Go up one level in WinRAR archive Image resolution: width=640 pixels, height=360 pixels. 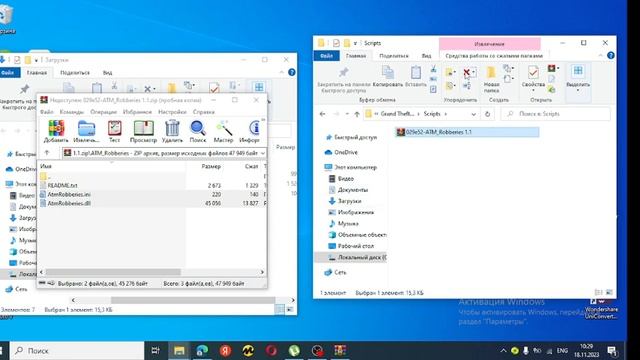(x=47, y=153)
